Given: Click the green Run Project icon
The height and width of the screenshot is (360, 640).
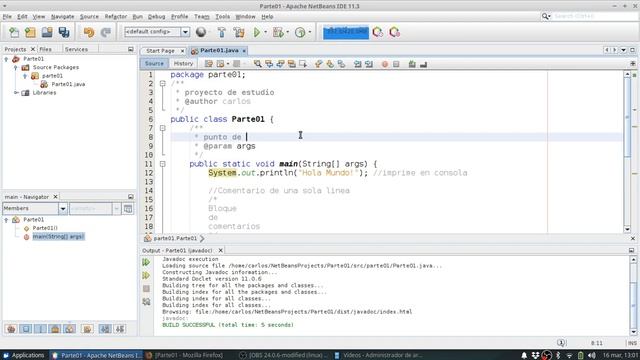Looking at the screenshot, I should [x=257, y=32].
